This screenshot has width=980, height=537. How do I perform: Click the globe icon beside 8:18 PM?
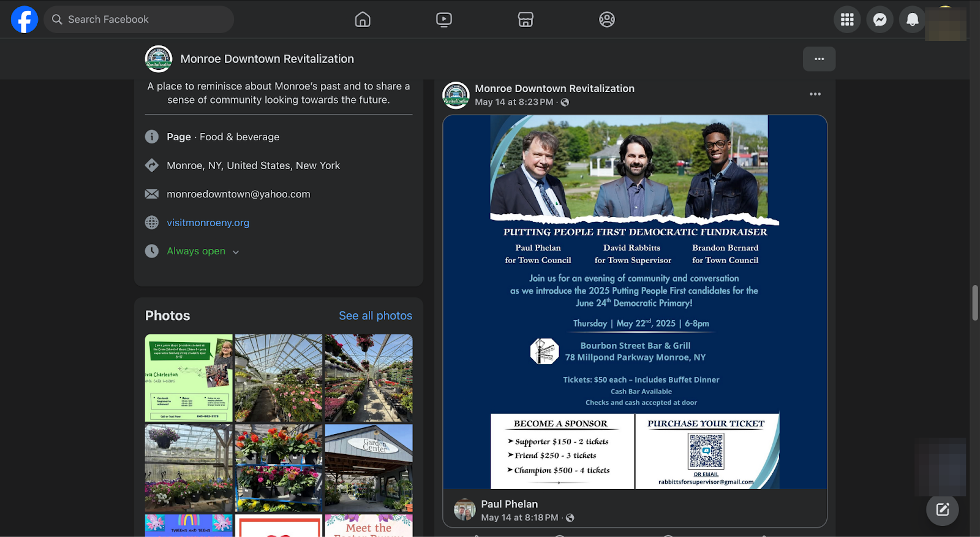570,518
